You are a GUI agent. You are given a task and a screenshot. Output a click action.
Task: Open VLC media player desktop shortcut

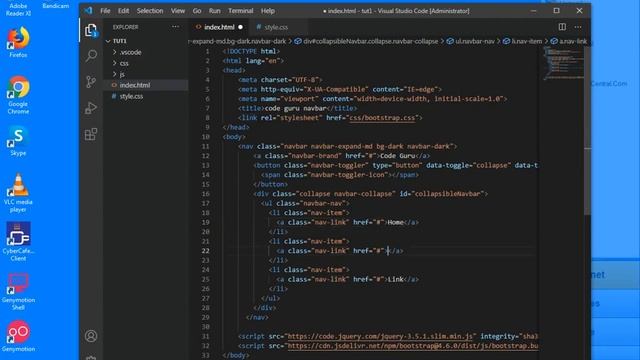coord(18,193)
